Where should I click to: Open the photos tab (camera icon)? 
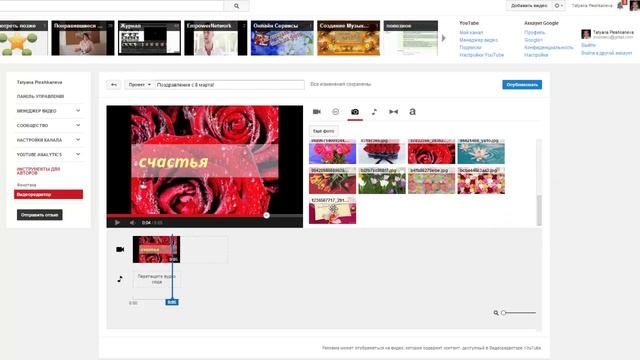355,111
